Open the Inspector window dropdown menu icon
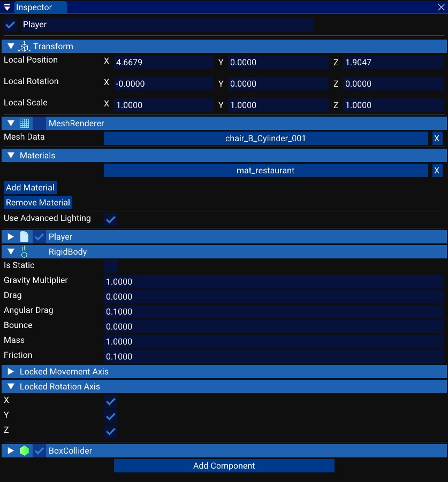Screen dimensions: 448x482 [x=7, y=7]
